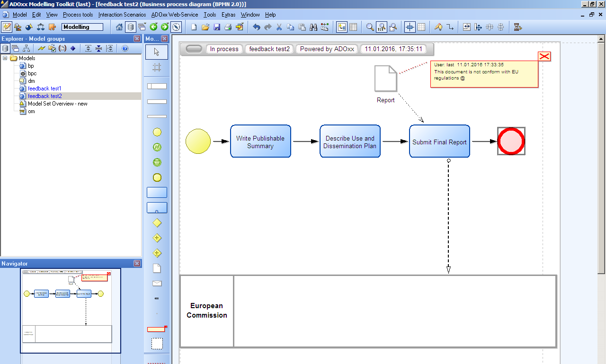Create a new model with blank page icon

point(194,27)
